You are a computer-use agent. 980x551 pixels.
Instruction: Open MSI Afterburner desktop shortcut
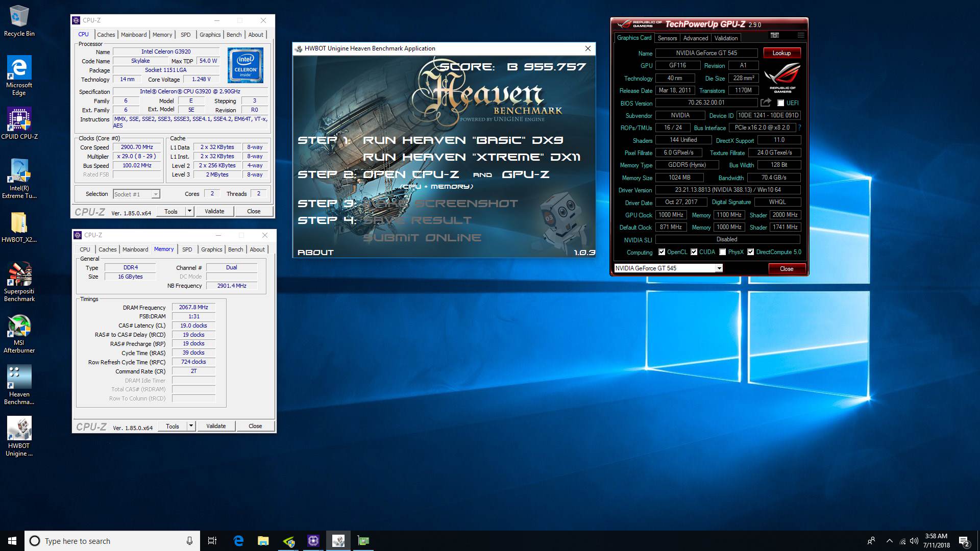pos(19,334)
